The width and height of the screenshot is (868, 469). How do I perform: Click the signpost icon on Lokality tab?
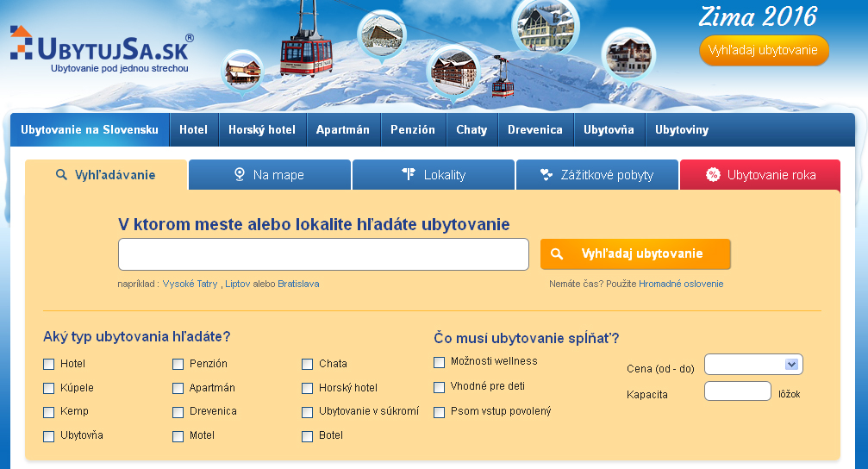tap(409, 175)
